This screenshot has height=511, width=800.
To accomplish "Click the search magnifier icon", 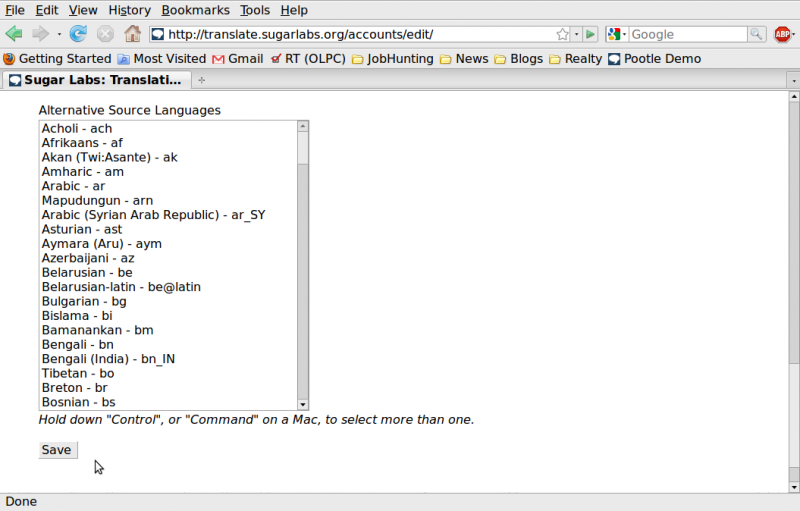I will pyautogui.click(x=757, y=34).
